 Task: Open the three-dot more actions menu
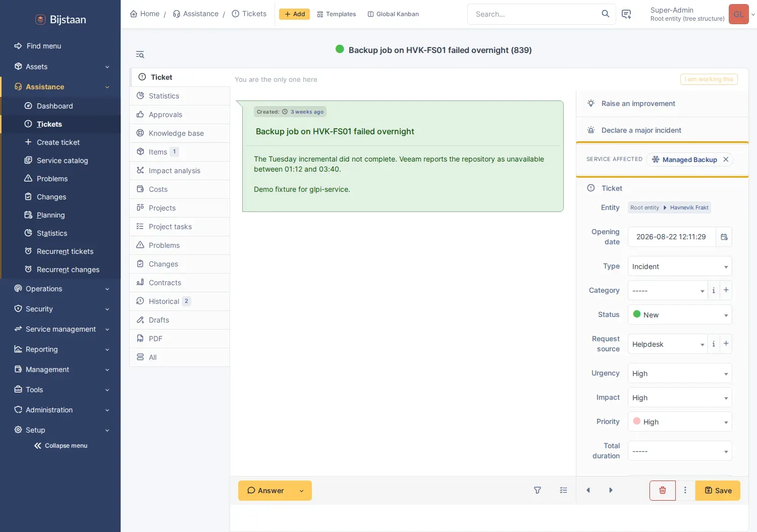click(685, 490)
